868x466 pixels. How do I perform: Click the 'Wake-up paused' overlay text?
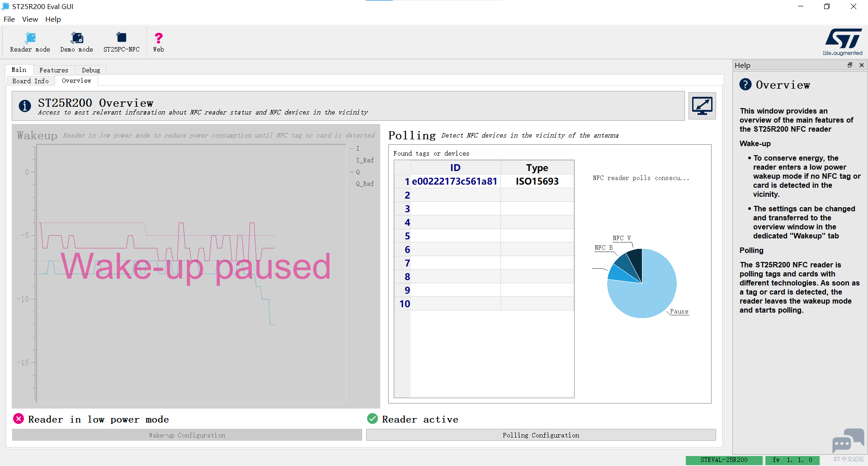(195, 267)
